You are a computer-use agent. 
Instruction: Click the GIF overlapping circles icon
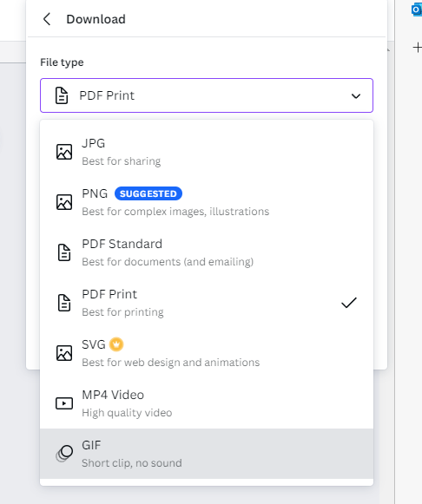coord(64,454)
